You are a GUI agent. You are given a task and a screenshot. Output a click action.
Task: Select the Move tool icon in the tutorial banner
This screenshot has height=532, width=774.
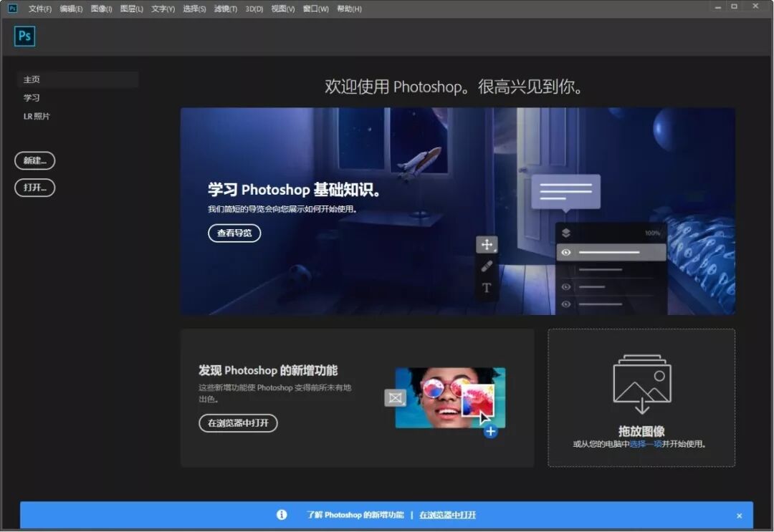[487, 244]
